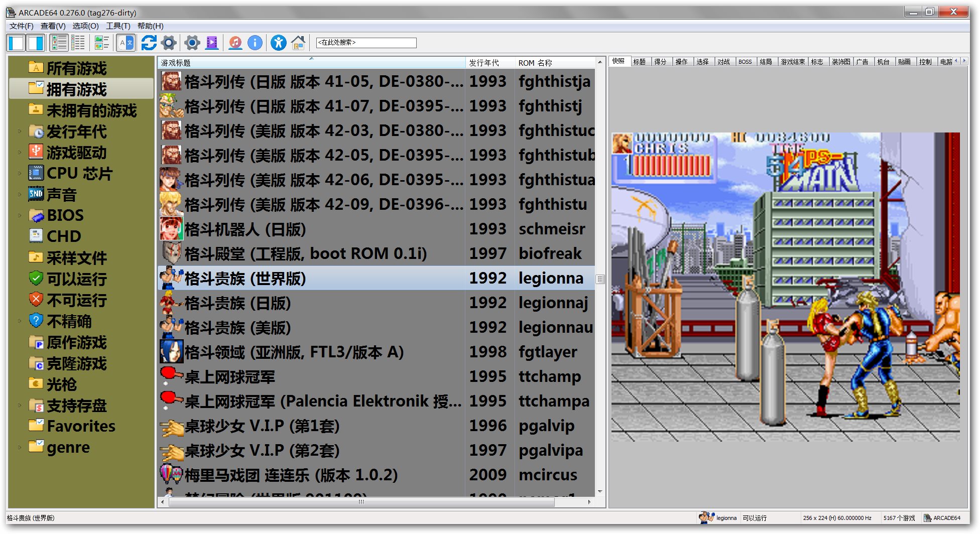Expand the 声音 tree node

(20, 194)
